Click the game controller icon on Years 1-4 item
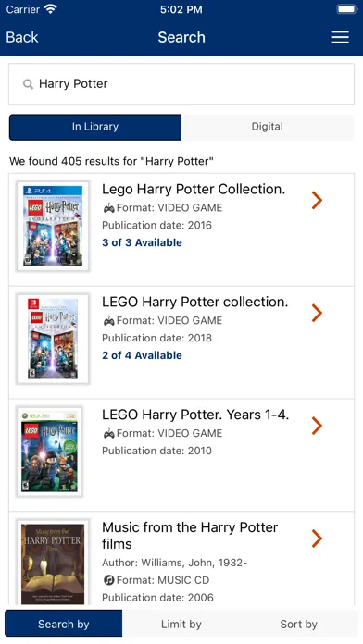The width and height of the screenshot is (363, 644). [108, 433]
